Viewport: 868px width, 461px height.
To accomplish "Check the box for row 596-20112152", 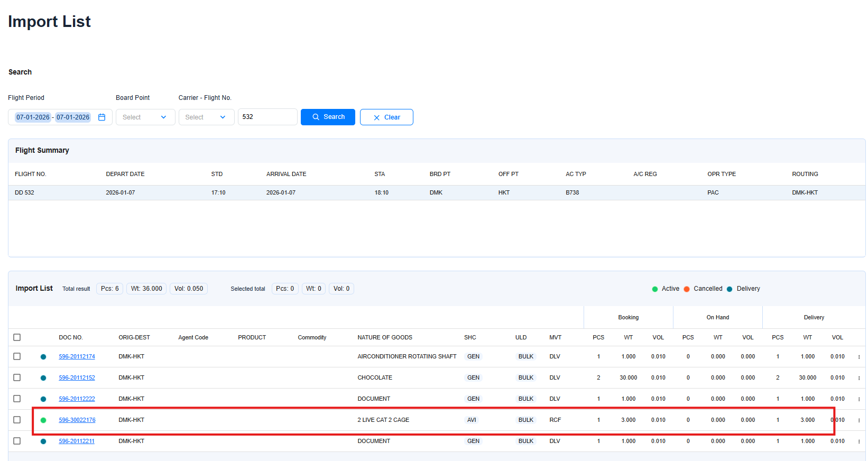I will click(17, 377).
